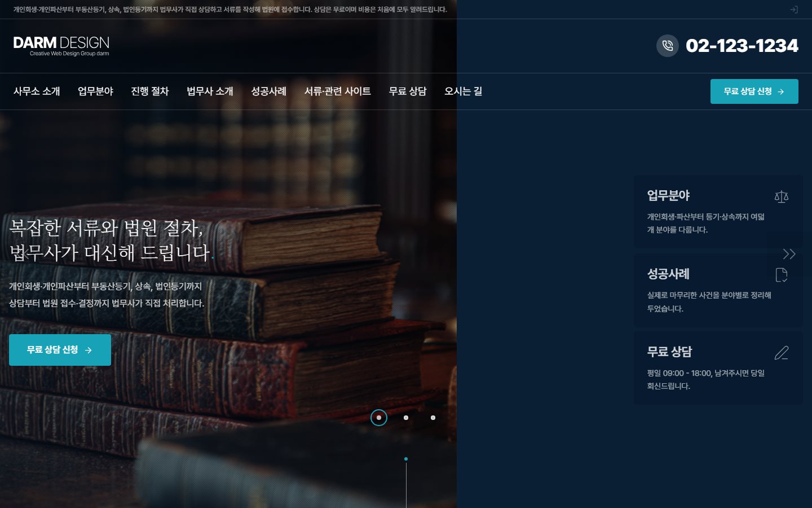Open the 법무사 소개 menu
812x508 pixels.
coord(210,91)
